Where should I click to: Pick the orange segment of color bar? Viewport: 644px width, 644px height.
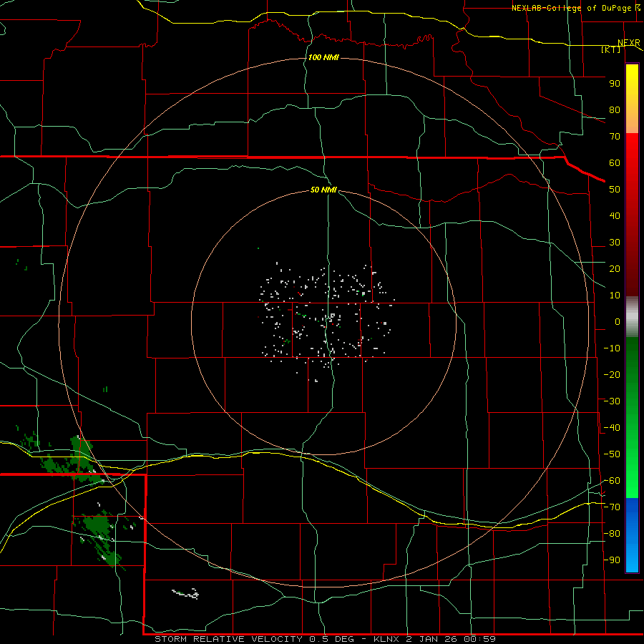(632, 121)
